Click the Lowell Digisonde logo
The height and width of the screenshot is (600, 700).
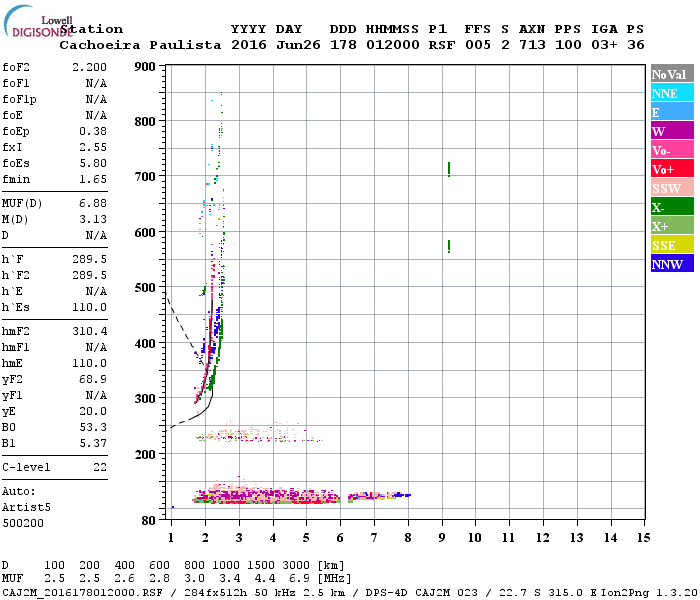click(x=38, y=21)
